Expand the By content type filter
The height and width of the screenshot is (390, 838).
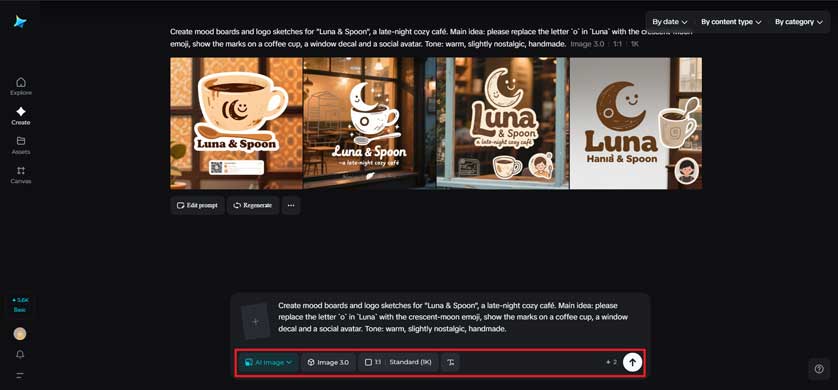coord(731,22)
